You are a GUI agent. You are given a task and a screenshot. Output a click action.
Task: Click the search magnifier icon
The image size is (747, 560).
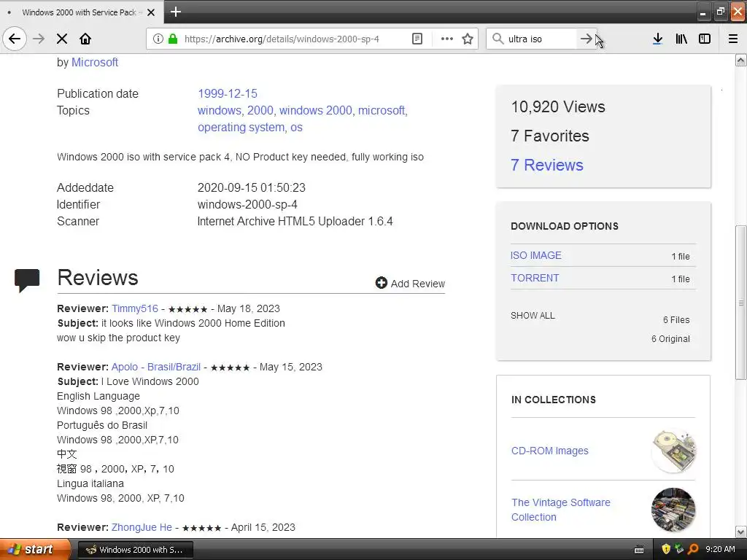[498, 39]
